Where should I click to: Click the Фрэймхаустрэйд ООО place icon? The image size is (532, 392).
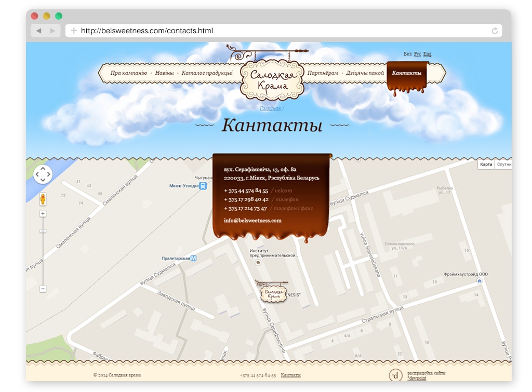tap(480, 281)
